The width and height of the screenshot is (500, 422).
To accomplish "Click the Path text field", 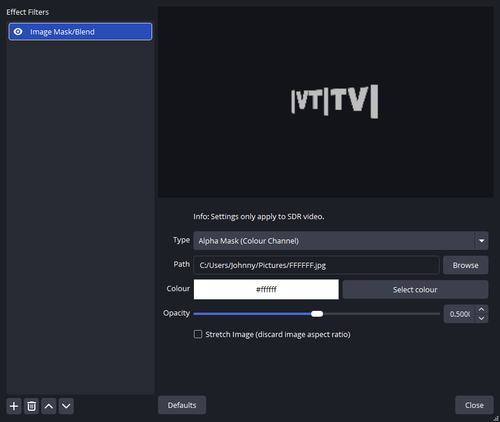I will coord(316,265).
